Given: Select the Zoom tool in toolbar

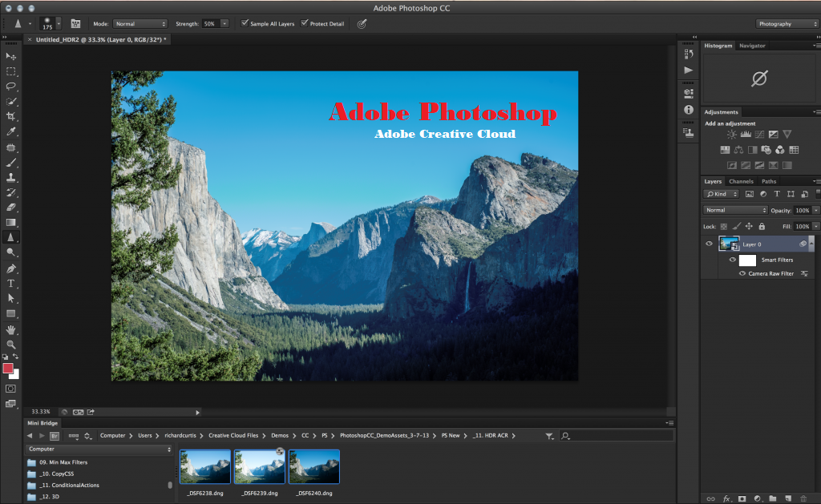Looking at the screenshot, I should pos(10,345).
